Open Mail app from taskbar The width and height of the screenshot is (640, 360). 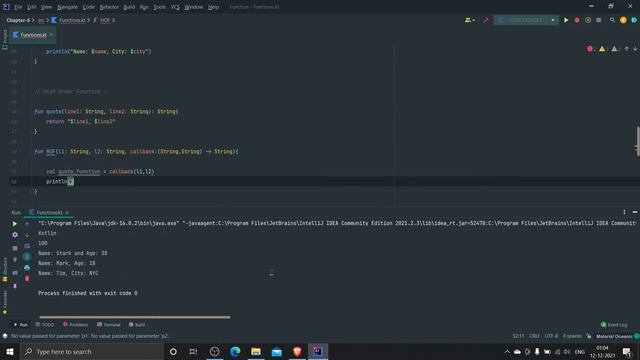click(x=277, y=351)
